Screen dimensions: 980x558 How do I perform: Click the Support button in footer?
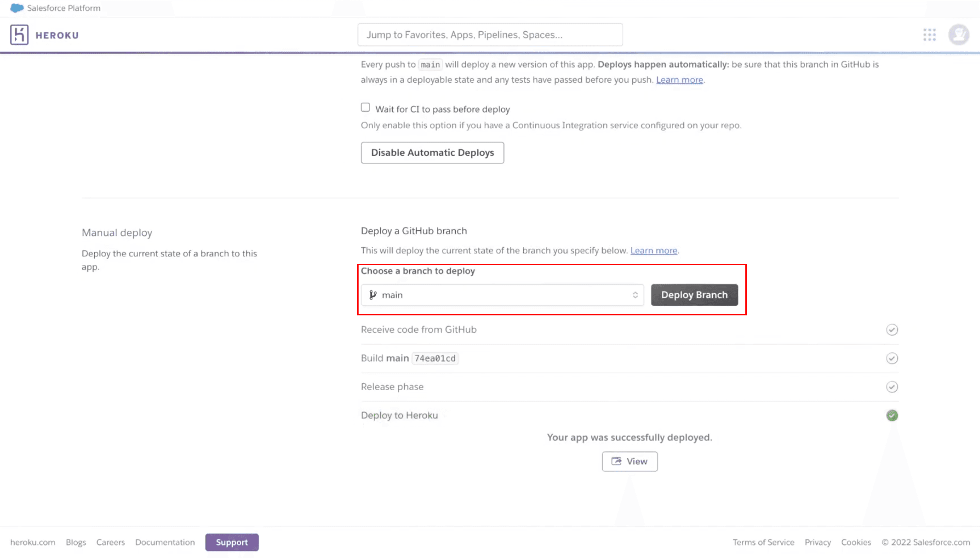232,542
